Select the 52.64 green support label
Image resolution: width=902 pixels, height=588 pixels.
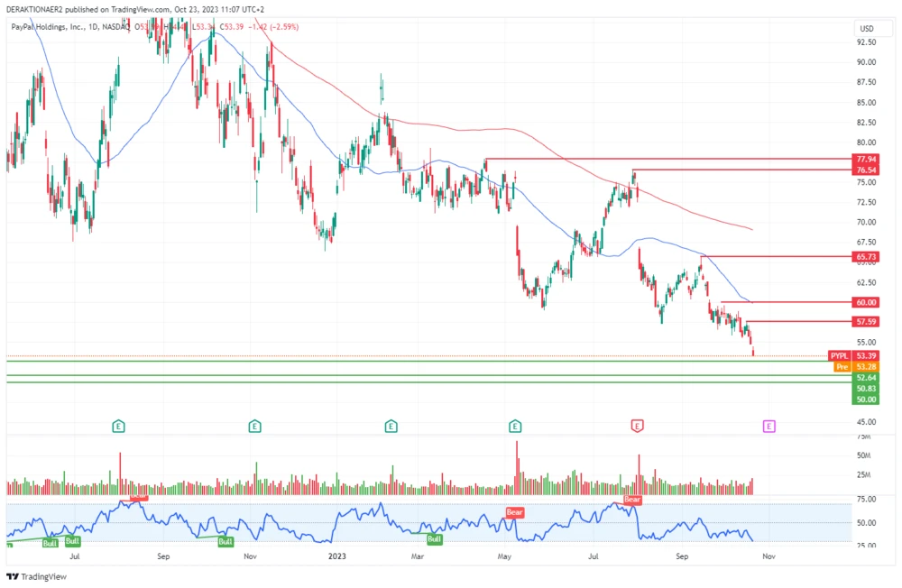[x=866, y=377]
